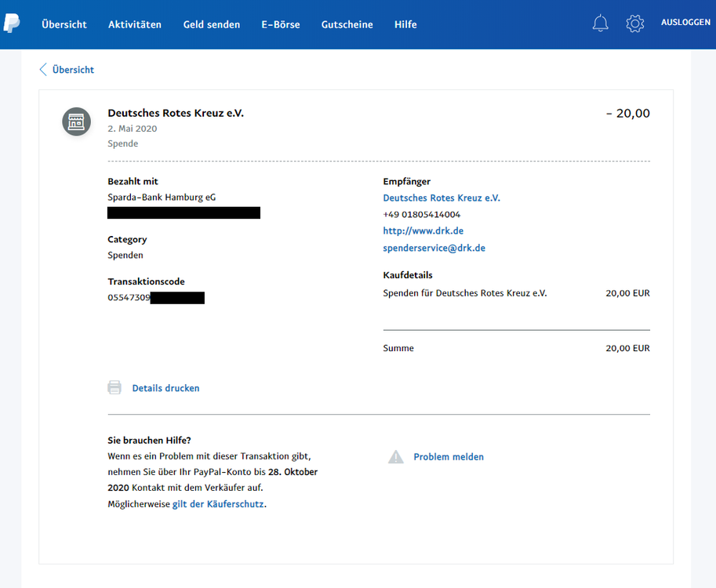This screenshot has width=716, height=588.
Task: Go to Aktivitäten in navigation
Action: point(135,24)
